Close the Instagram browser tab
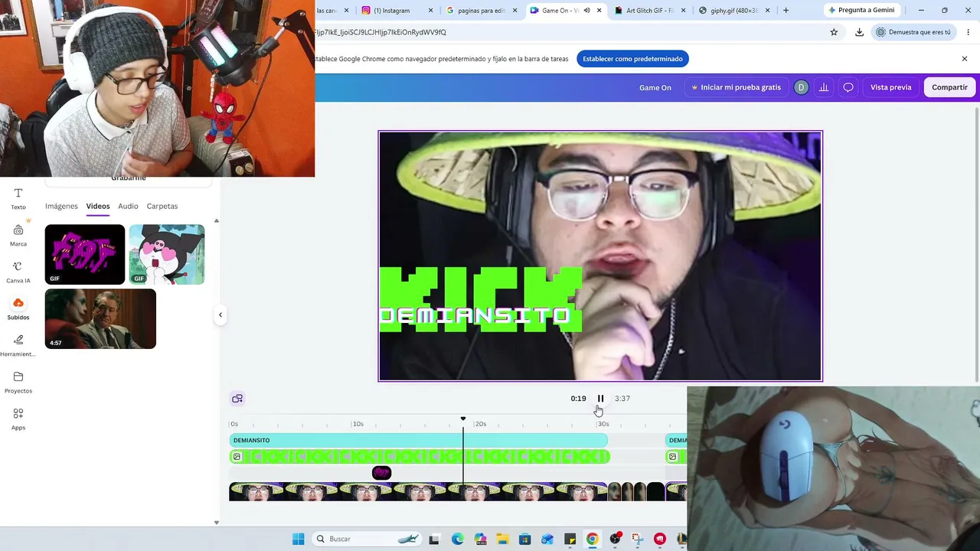 pyautogui.click(x=430, y=11)
